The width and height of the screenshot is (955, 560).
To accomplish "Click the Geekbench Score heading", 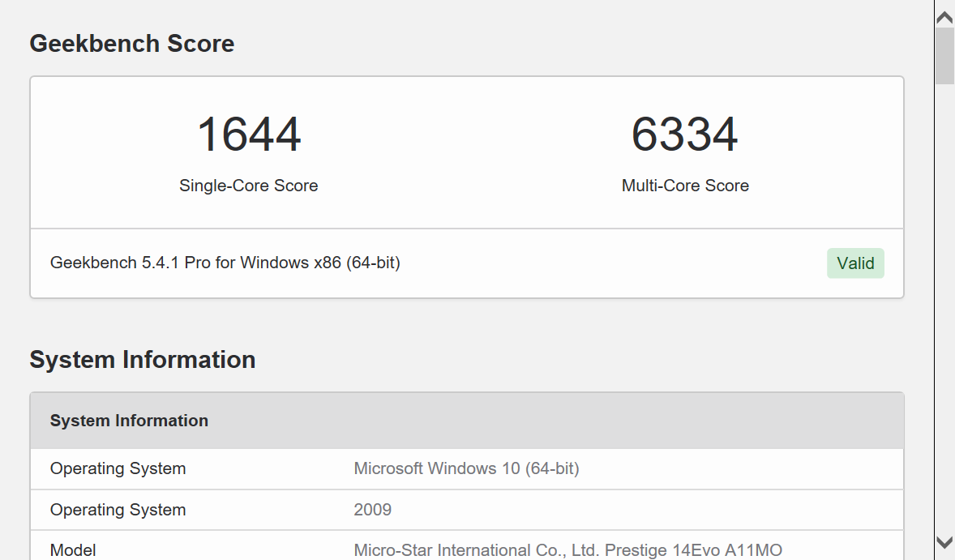I will click(x=132, y=44).
